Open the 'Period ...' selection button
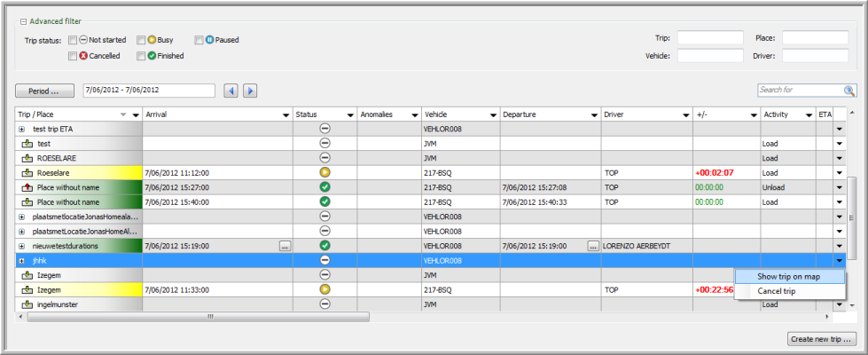 pyautogui.click(x=44, y=91)
